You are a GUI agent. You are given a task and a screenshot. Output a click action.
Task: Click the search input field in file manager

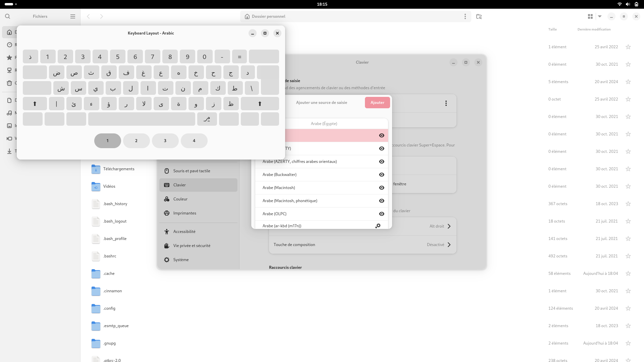(7, 16)
